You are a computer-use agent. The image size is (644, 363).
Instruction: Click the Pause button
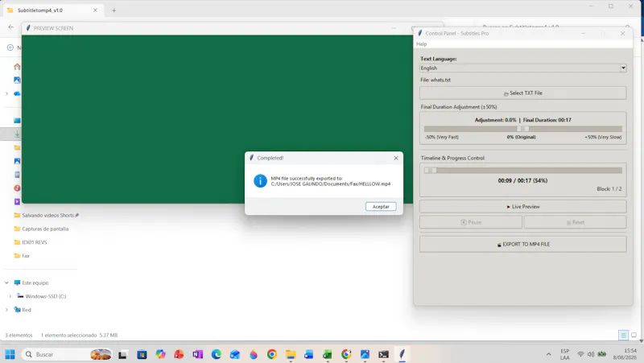471,222
